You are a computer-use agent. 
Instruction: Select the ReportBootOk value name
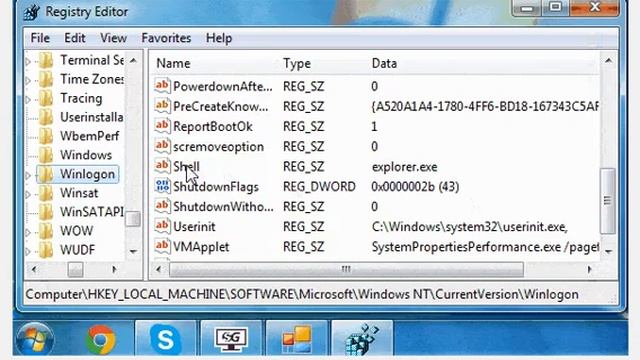coord(213,127)
